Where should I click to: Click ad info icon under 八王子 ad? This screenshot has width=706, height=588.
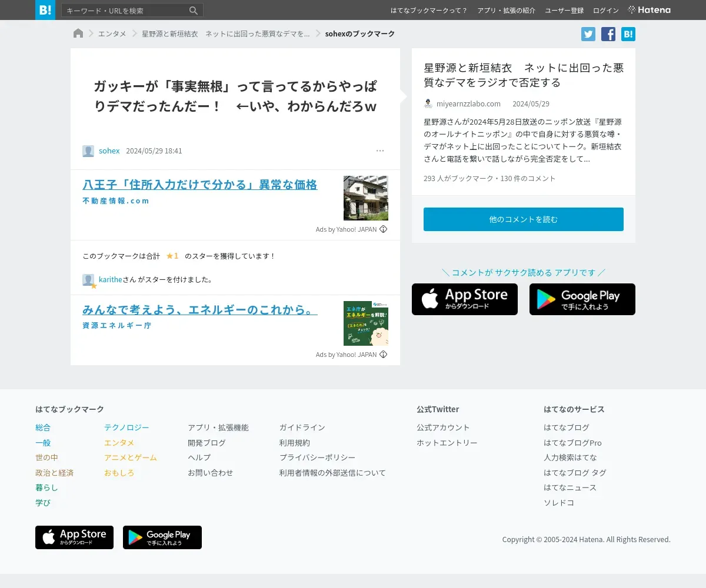pyautogui.click(x=384, y=229)
